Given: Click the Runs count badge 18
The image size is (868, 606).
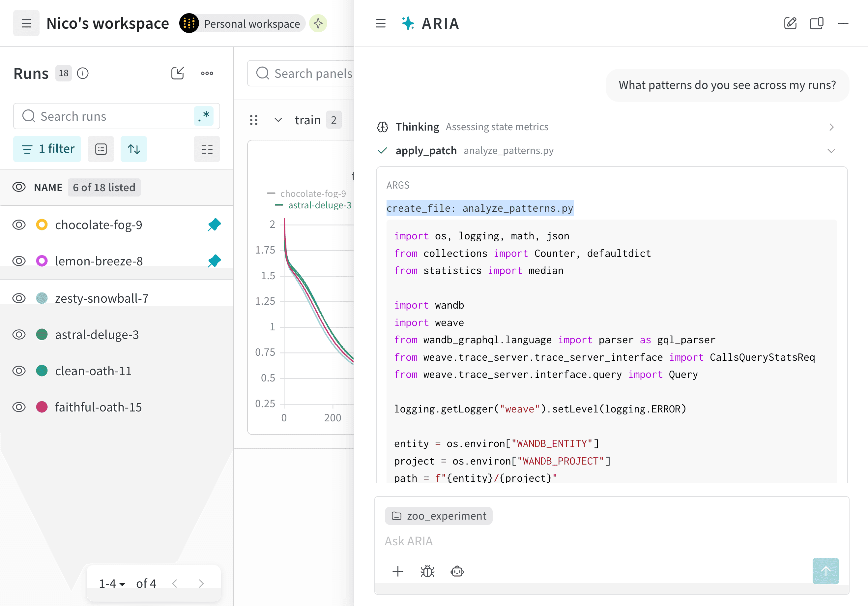Looking at the screenshot, I should click(x=64, y=73).
